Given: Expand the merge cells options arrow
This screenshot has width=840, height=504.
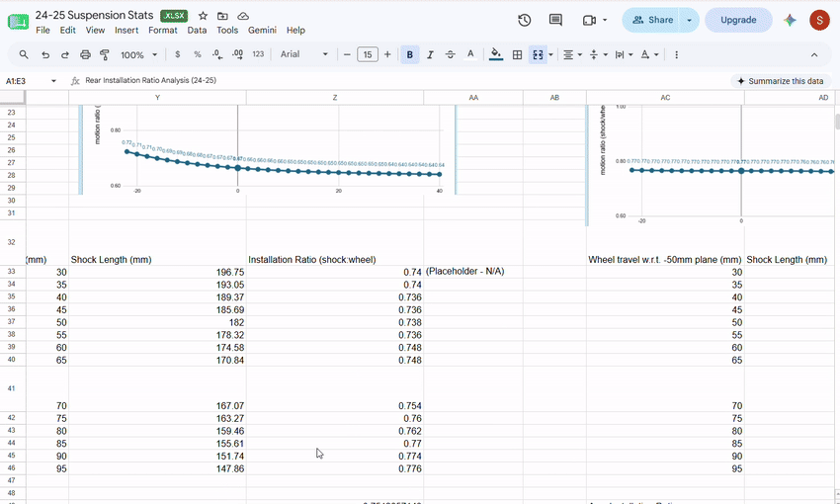Looking at the screenshot, I should (550, 54).
